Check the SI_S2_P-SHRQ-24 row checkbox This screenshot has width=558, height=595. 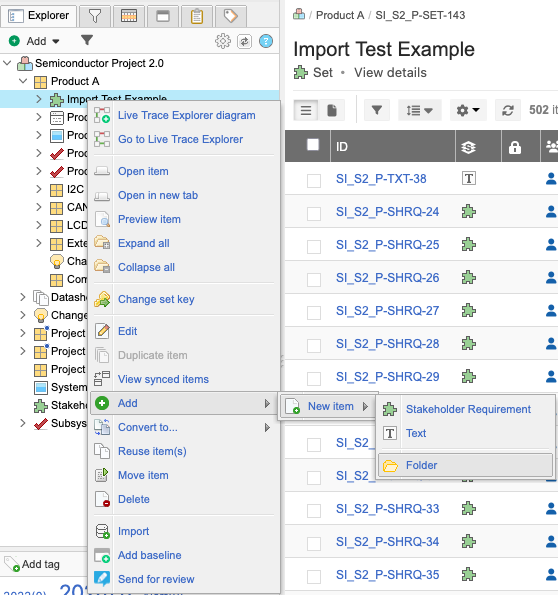click(314, 214)
